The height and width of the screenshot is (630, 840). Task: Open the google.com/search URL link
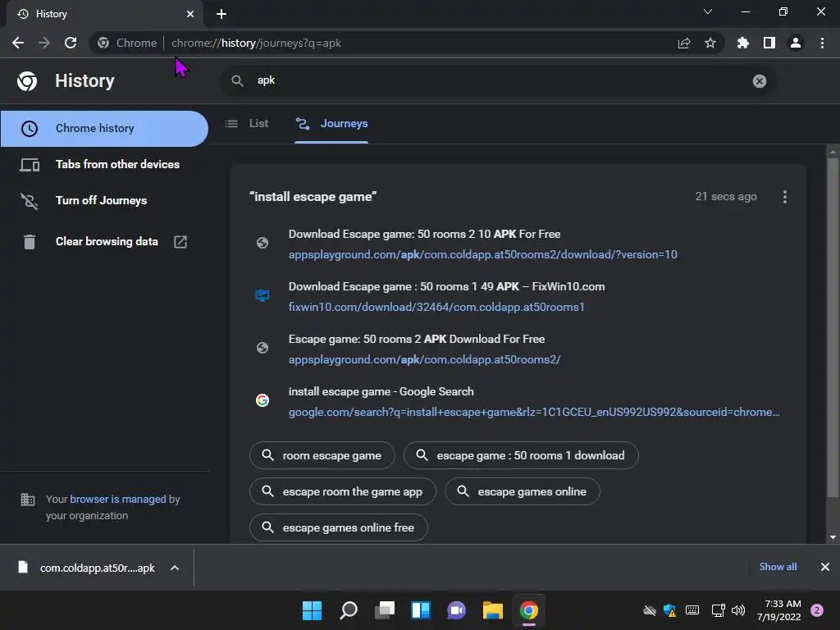pos(533,412)
